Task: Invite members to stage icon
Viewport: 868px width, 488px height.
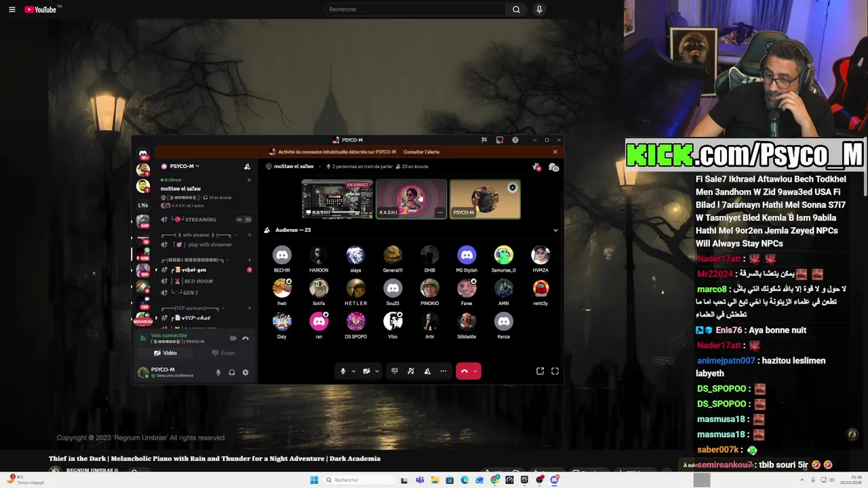Action: coord(427,371)
